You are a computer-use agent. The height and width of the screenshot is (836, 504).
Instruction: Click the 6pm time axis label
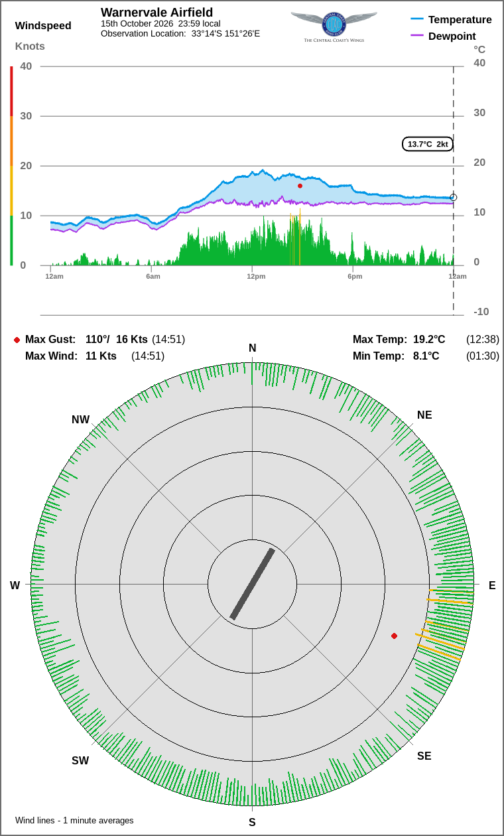355,276
